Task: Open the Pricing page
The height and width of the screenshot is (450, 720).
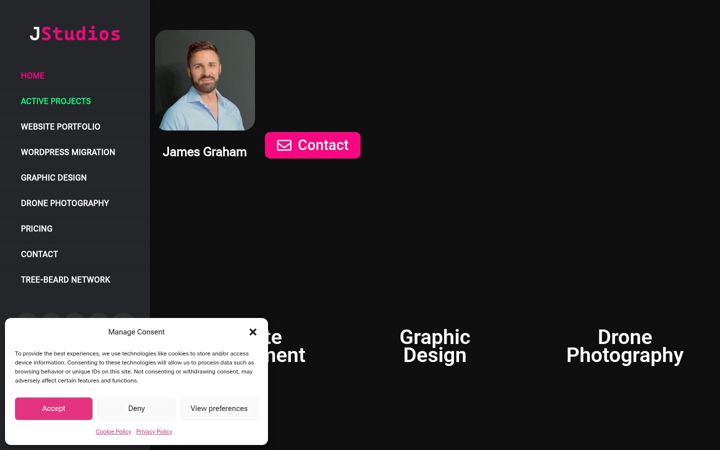Action: 36,229
